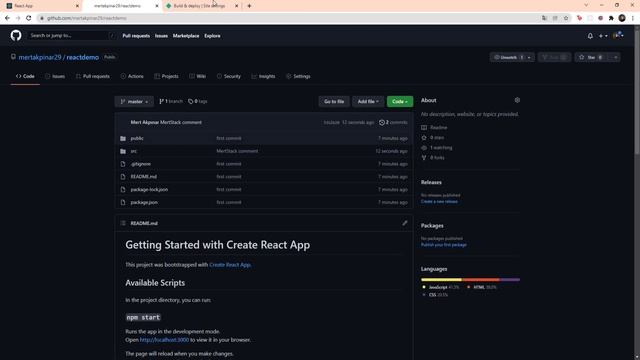The height and width of the screenshot is (360, 640).
Task: Close the Build & deploy tab
Action: [236, 6]
